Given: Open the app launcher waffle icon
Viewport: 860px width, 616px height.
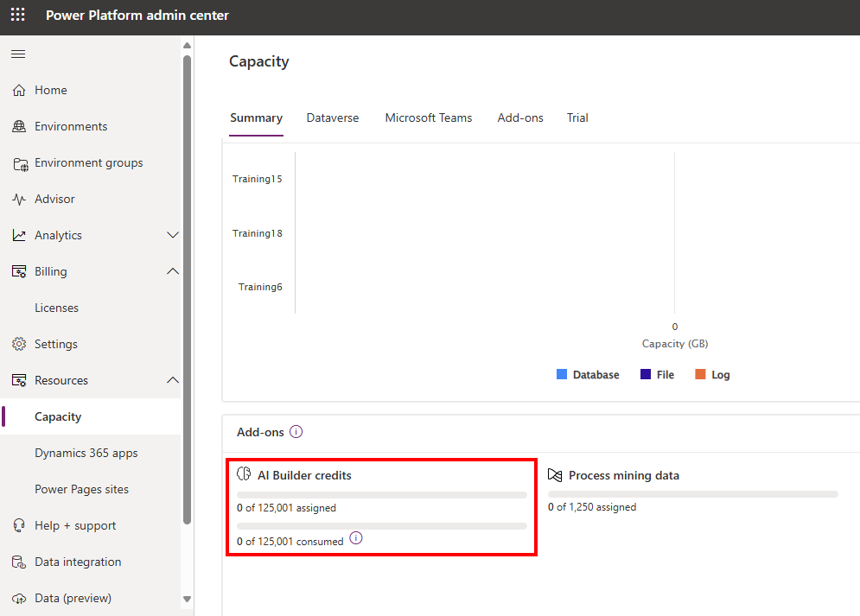Looking at the screenshot, I should [x=17, y=15].
